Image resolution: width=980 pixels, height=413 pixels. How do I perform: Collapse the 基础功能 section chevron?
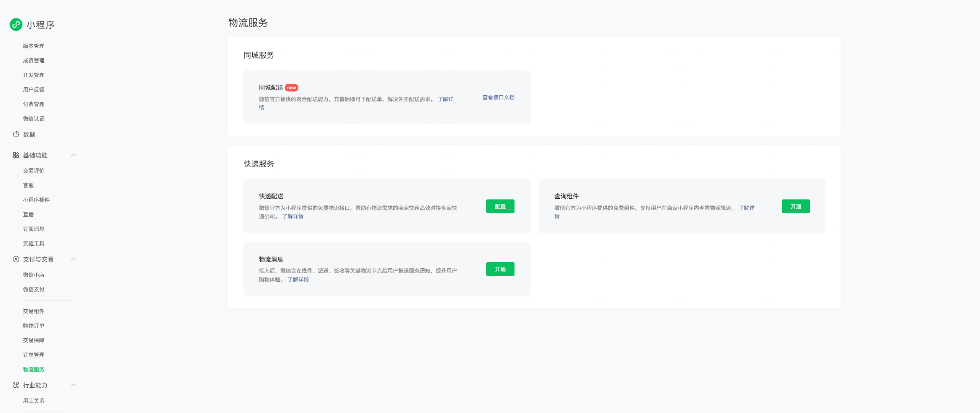73,155
